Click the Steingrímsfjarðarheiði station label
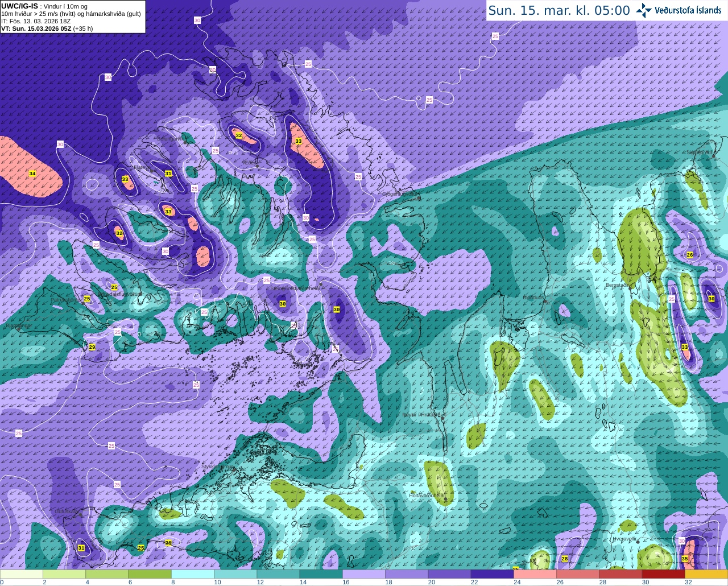 295,288
